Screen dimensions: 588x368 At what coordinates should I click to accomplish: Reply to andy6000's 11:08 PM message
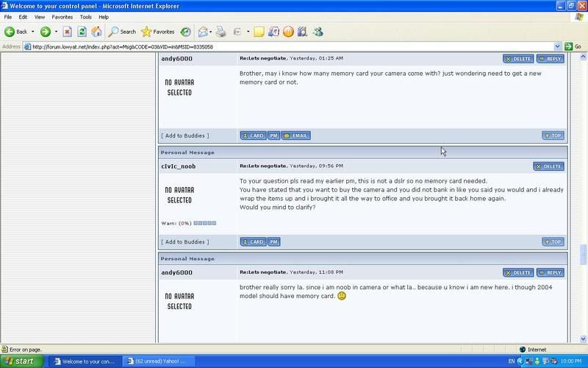click(550, 272)
